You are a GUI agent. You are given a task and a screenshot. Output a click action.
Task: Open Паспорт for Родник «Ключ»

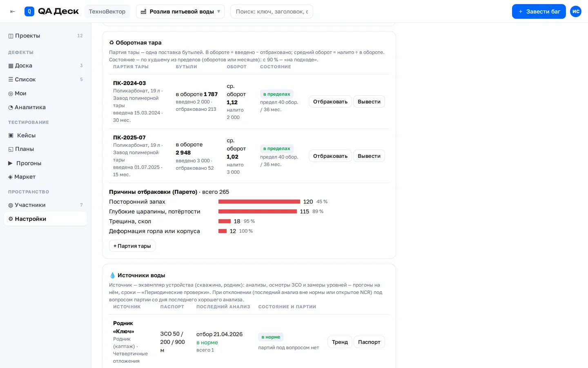pyautogui.click(x=369, y=342)
